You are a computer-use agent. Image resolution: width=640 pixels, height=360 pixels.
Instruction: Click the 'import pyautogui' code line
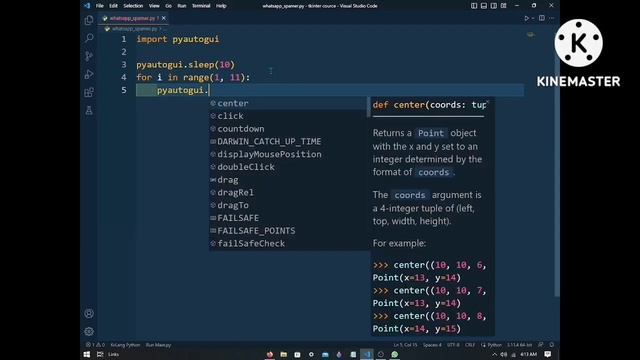click(x=178, y=39)
